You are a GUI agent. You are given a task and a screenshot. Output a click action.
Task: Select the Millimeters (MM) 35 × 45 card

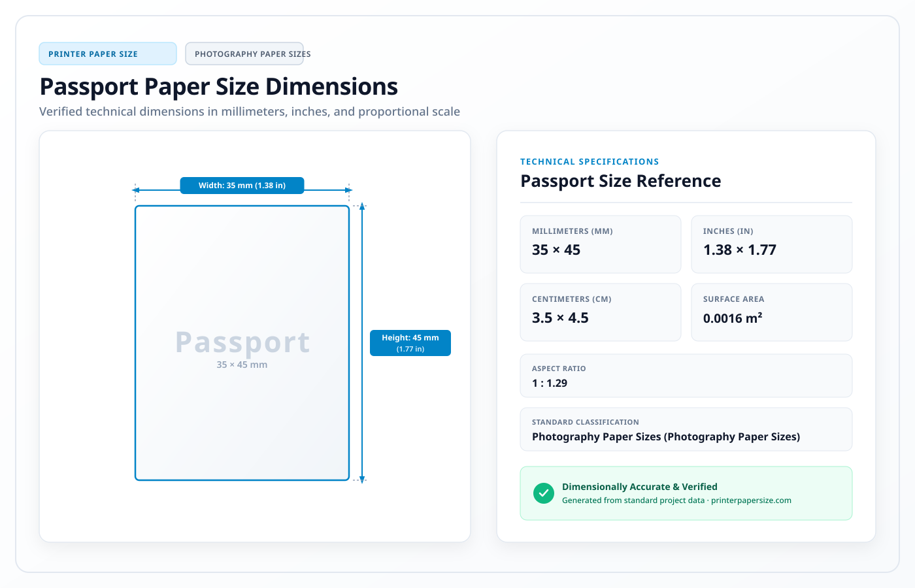(x=601, y=244)
